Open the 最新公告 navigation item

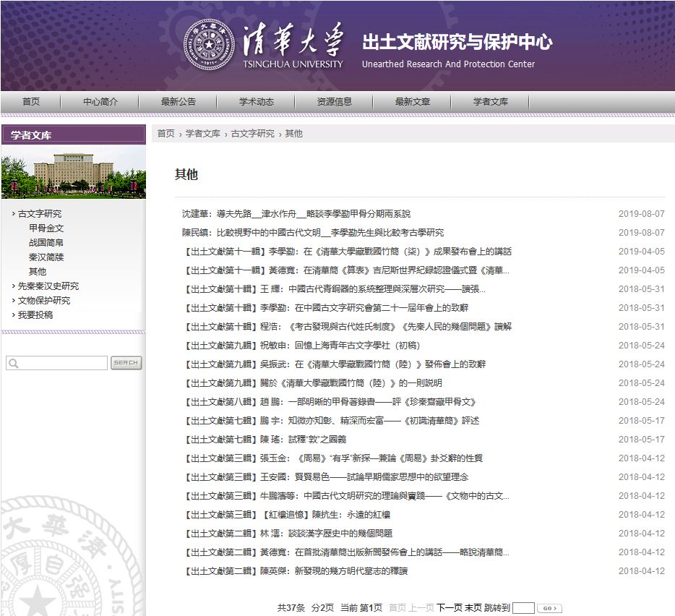pyautogui.click(x=179, y=102)
